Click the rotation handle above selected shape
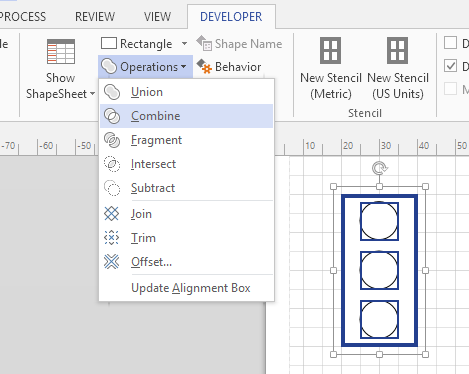This screenshot has width=469, height=374. 379,168
